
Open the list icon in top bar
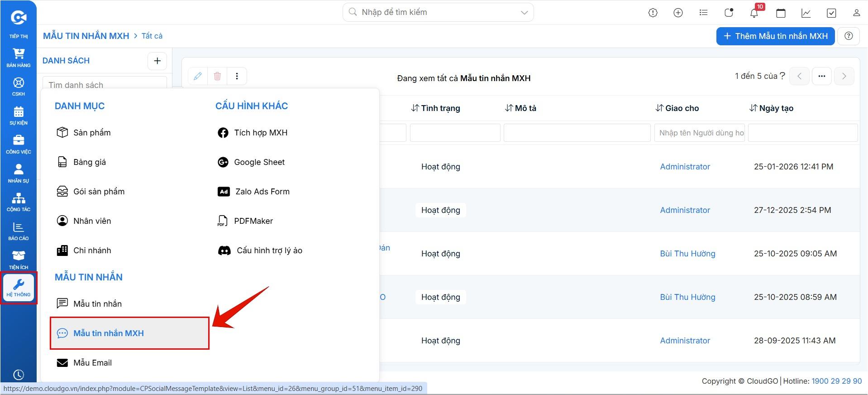[703, 13]
